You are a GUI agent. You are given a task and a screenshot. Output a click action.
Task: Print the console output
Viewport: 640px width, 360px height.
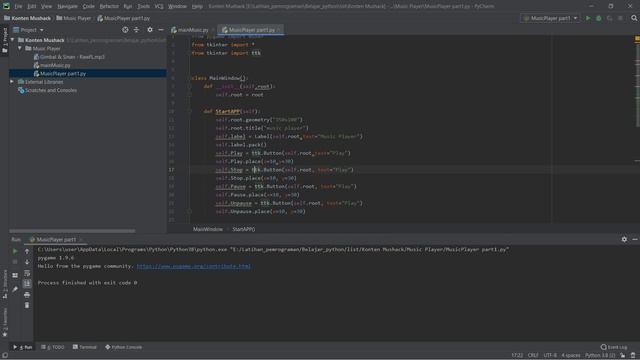[x=27, y=295]
